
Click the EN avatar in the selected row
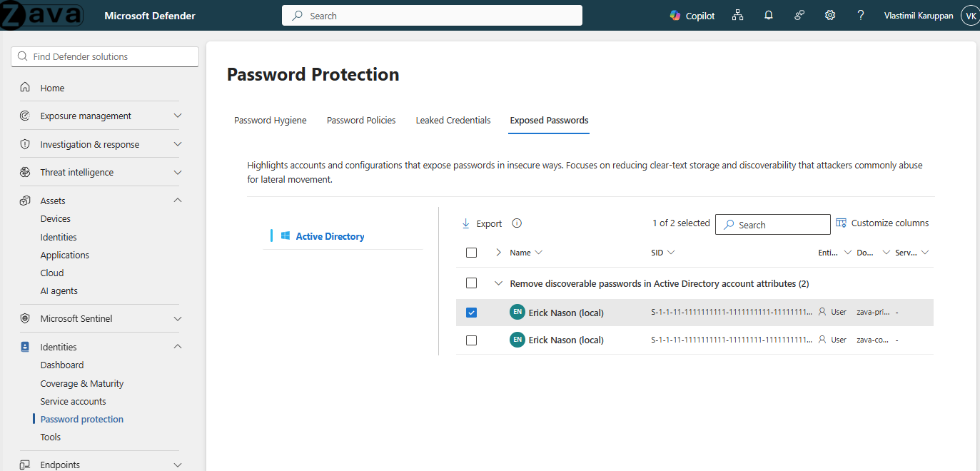pyautogui.click(x=517, y=313)
